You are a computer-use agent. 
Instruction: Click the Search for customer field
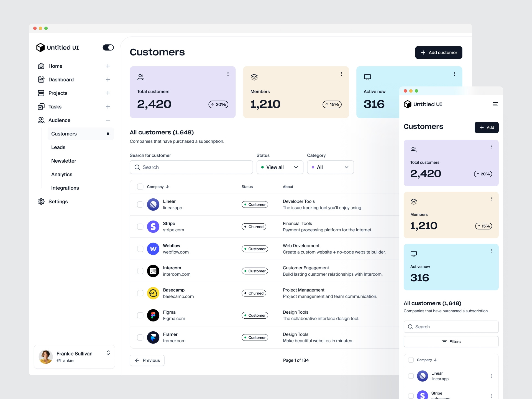(x=191, y=167)
